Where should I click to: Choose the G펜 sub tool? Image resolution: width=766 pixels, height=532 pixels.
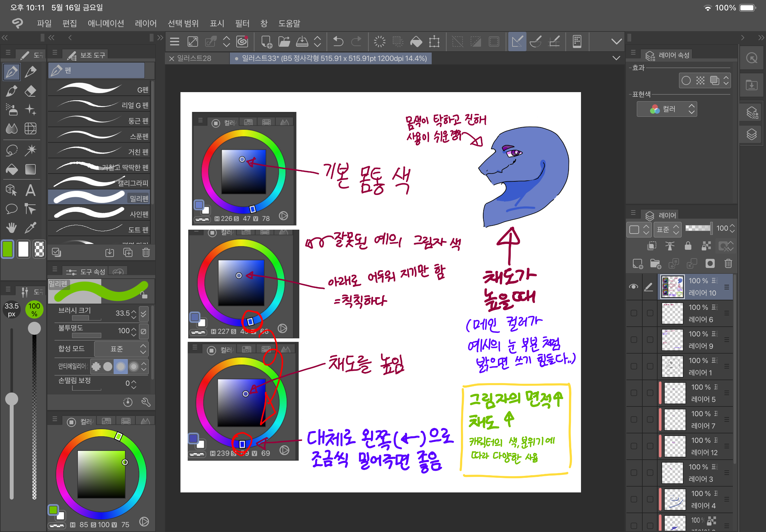click(x=99, y=89)
